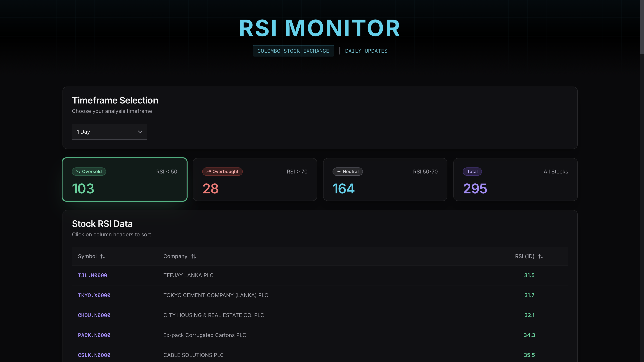644x362 pixels.
Task: Click the chevron icon on the timeframe selector
Action: [x=140, y=132]
